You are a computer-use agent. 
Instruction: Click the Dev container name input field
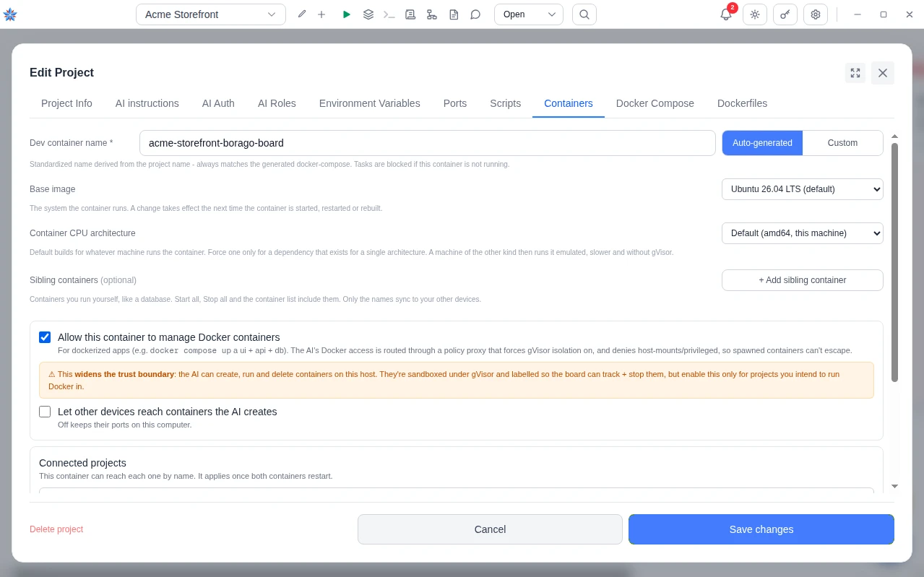[x=428, y=143]
